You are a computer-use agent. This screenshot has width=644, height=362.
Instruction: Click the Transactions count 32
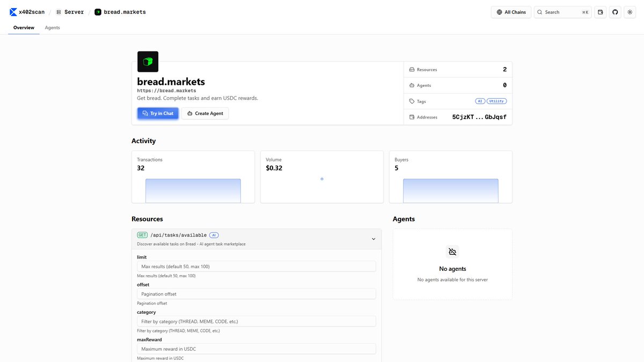pyautogui.click(x=141, y=168)
